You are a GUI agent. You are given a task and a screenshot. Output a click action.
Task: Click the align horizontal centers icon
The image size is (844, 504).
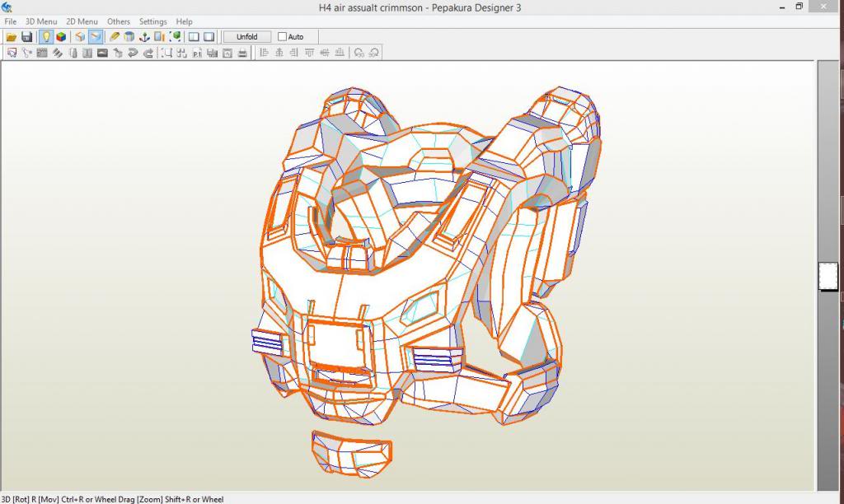point(279,53)
